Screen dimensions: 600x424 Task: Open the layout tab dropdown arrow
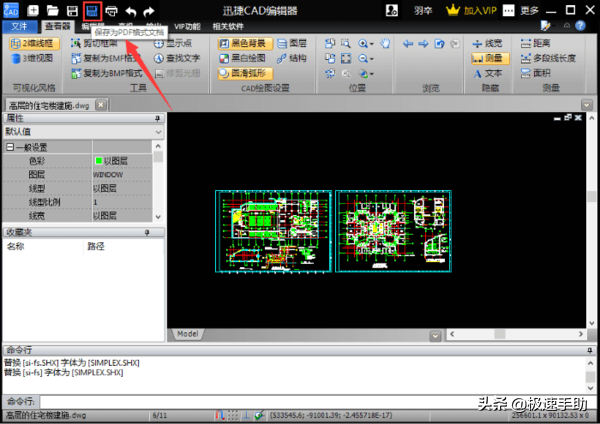pyautogui.click(x=435, y=336)
